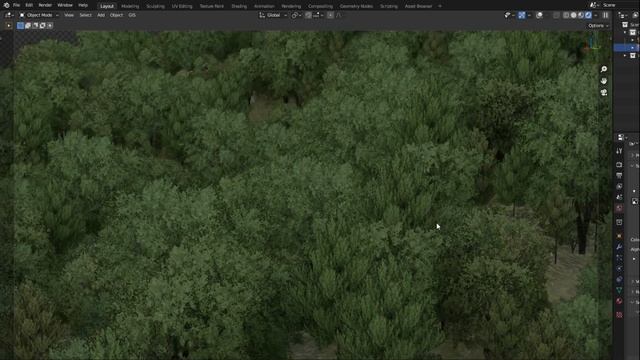Open the editor type dropdown in viewport header
The image size is (640, 360).
[9, 15]
